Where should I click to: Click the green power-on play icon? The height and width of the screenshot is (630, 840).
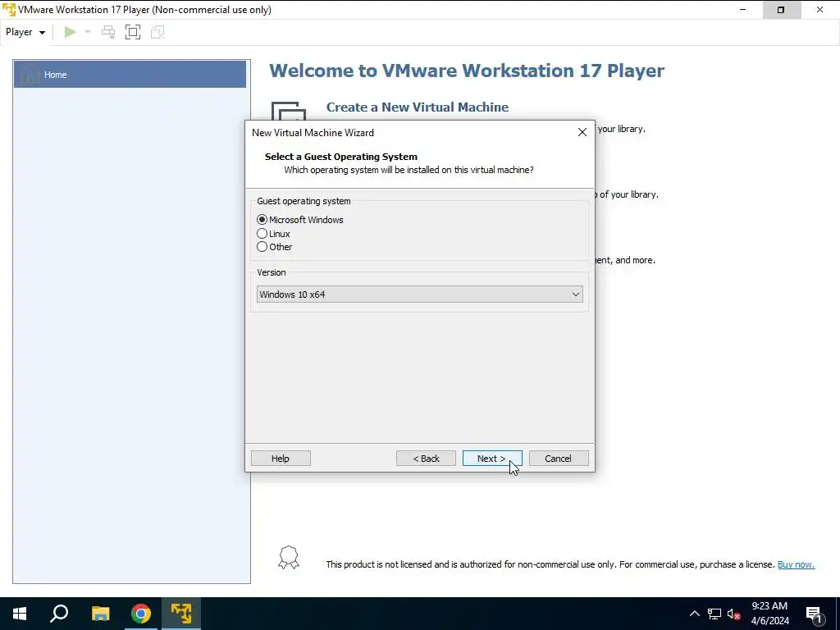coord(70,32)
